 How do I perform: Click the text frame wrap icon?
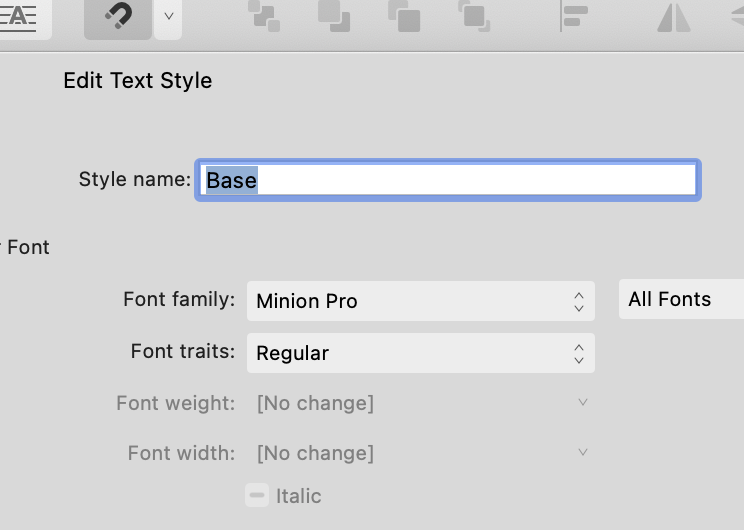pos(21,18)
